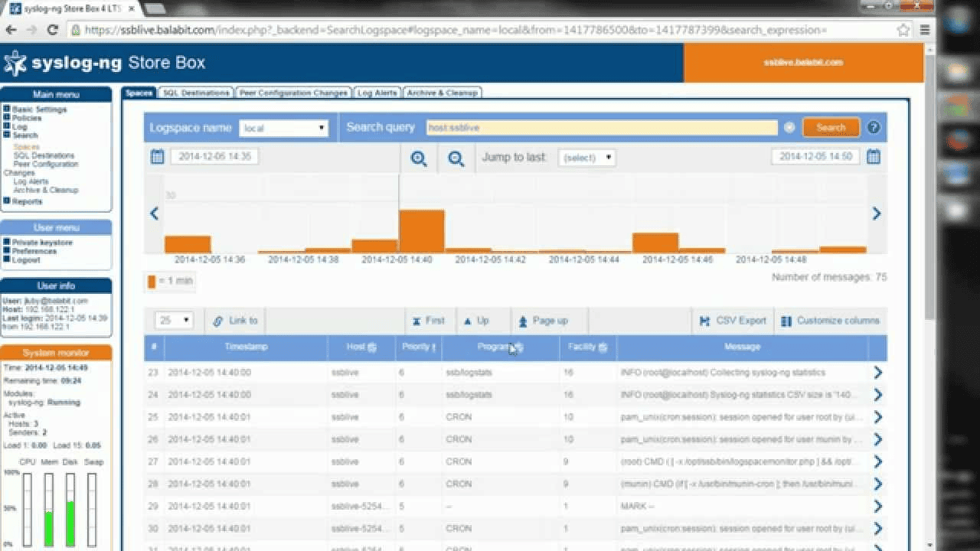The width and height of the screenshot is (980, 551).
Task: Expand details of log row 27
Action: (x=877, y=461)
